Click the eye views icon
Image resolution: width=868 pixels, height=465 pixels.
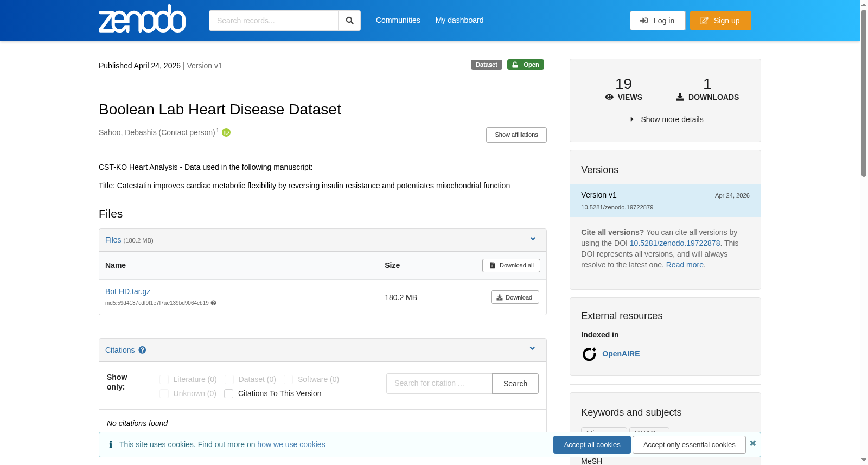(609, 97)
